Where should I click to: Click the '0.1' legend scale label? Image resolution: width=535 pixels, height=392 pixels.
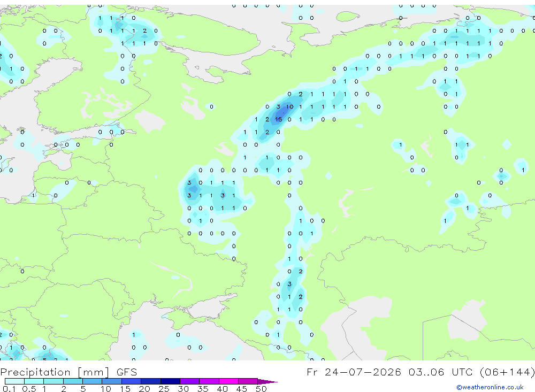(9, 389)
